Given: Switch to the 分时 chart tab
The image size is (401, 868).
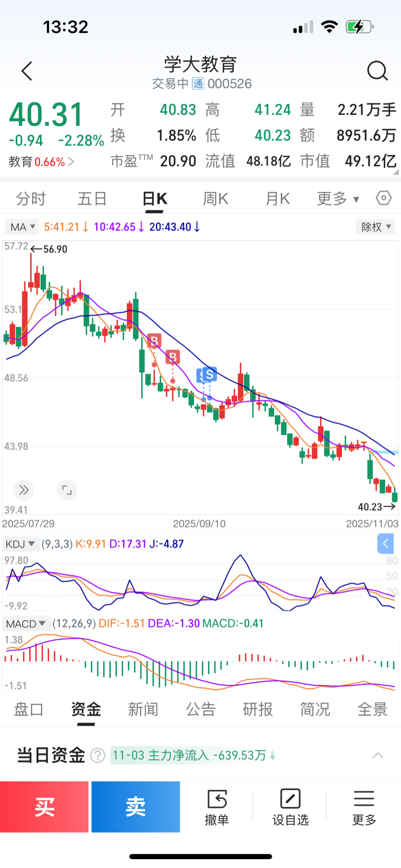Looking at the screenshot, I should pos(31,198).
